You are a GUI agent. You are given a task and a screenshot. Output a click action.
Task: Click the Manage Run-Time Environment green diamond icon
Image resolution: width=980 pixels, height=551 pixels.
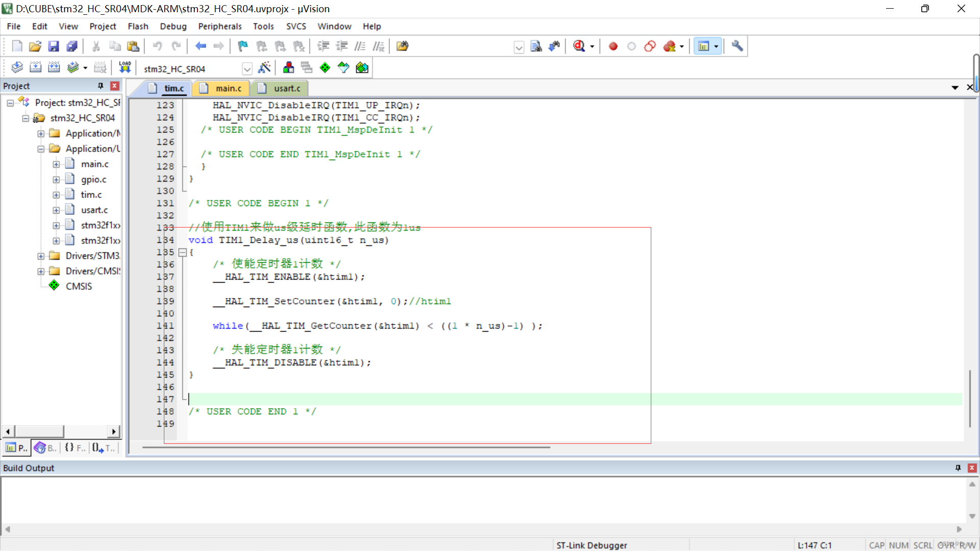coord(325,67)
